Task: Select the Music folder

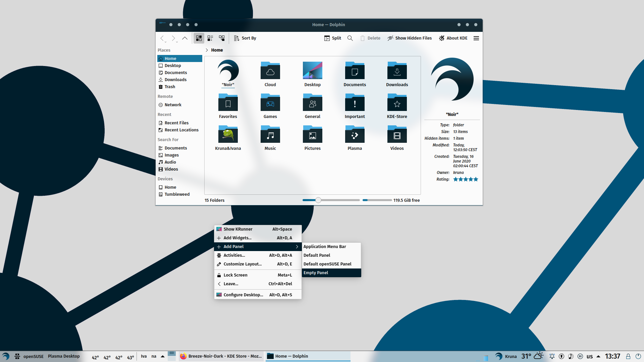Action: (x=270, y=135)
